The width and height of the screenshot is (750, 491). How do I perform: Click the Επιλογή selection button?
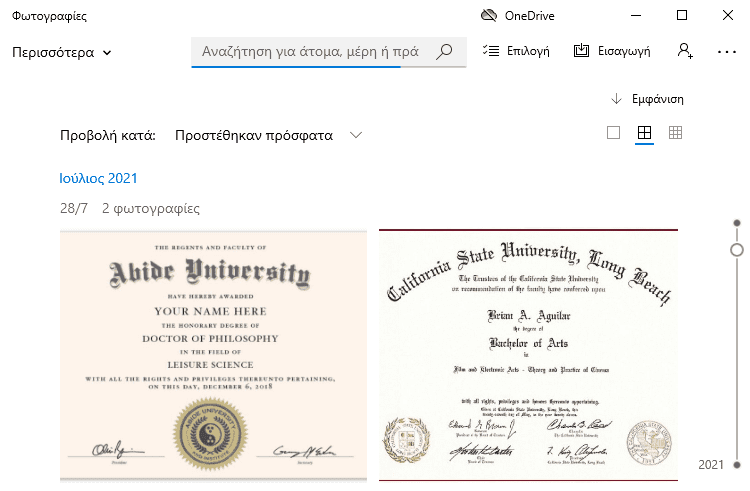click(516, 51)
